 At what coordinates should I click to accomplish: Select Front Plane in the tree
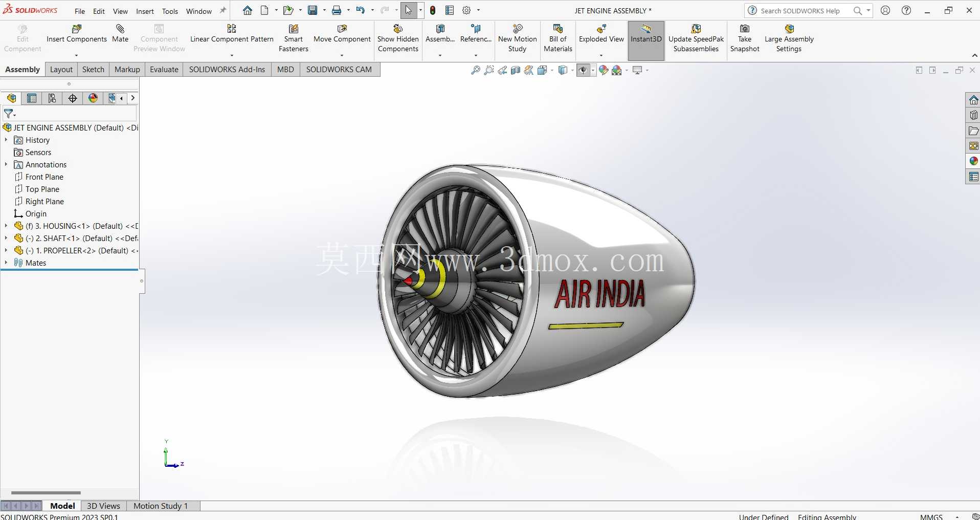[44, 177]
